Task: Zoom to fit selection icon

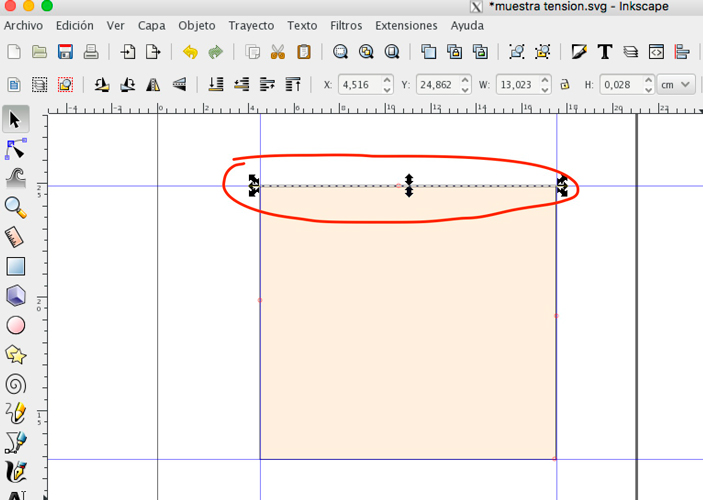Action: click(340, 52)
